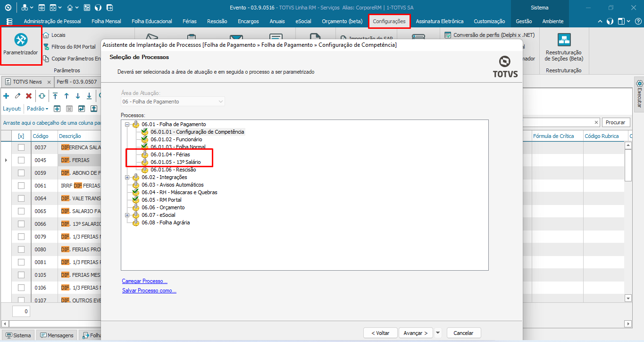Open the Configurações ribbon tab
This screenshot has height=342, width=644.
point(389,21)
